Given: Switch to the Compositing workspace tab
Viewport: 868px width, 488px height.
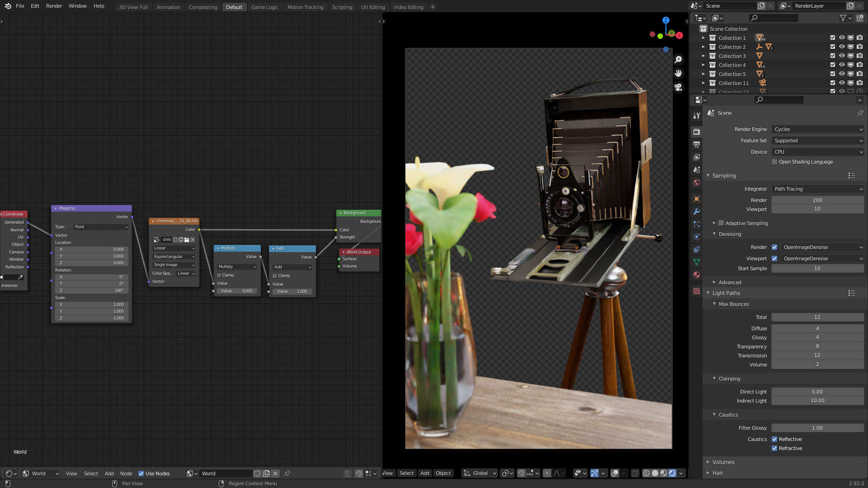Looking at the screenshot, I should [x=203, y=7].
